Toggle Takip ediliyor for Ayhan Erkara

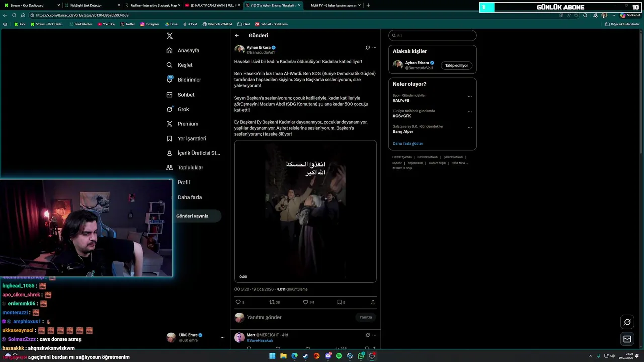coord(456,65)
